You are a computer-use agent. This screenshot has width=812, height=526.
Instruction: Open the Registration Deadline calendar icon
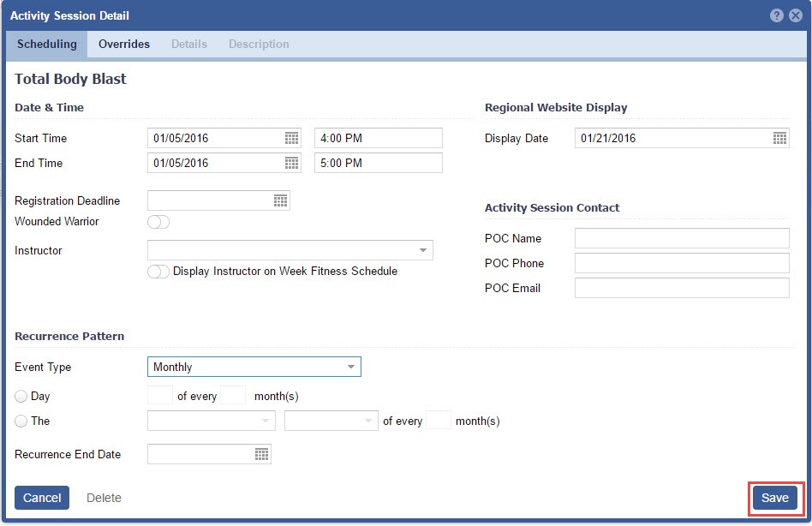click(x=280, y=200)
